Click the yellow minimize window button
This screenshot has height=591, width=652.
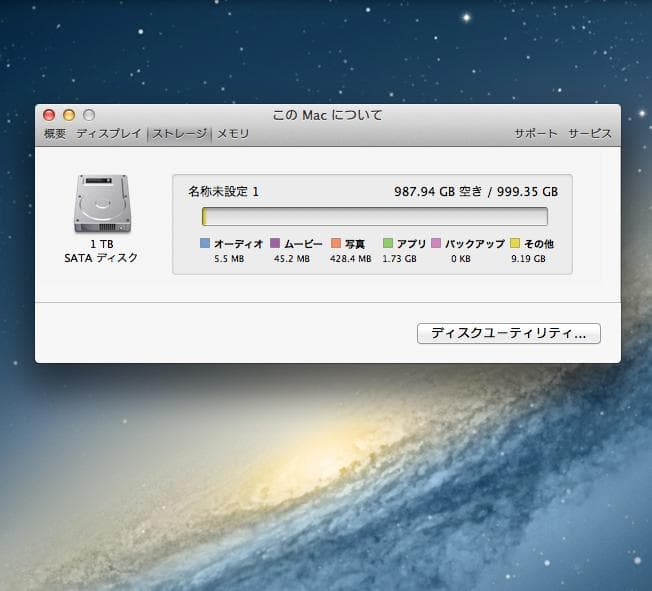[69, 115]
